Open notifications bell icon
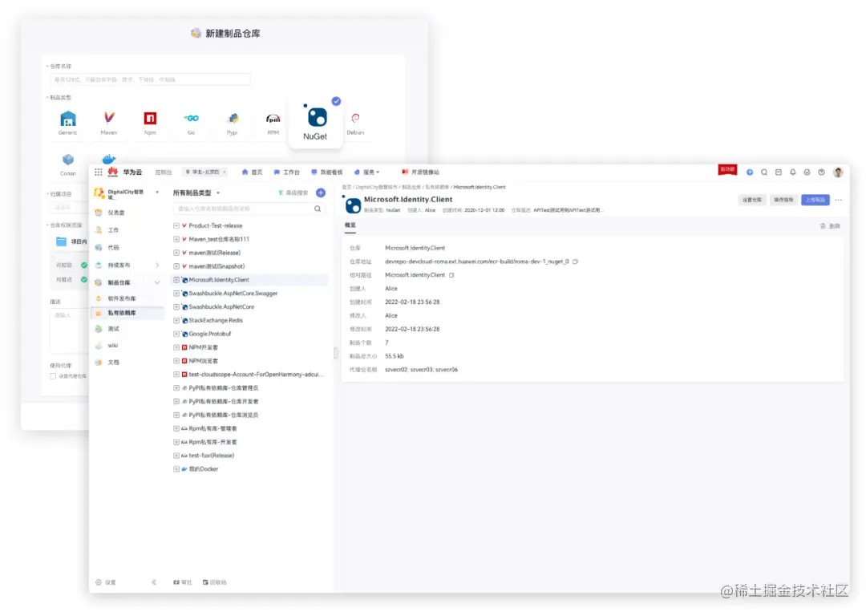Image resolution: width=866 pixels, height=616 pixels. [x=792, y=172]
